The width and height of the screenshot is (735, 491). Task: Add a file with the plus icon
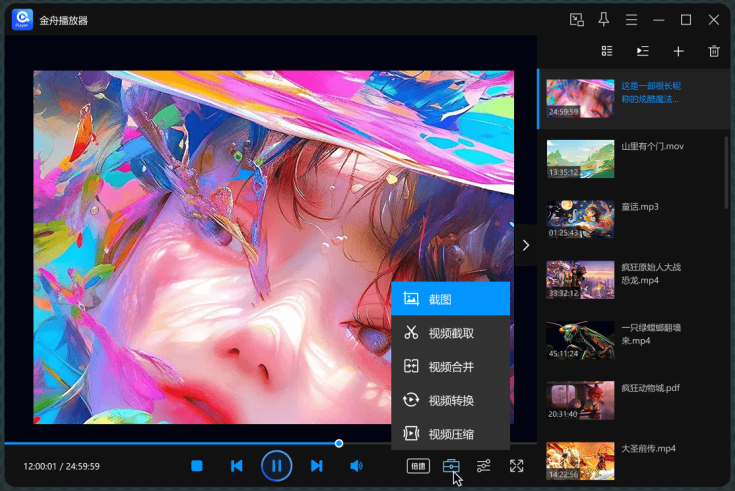tap(678, 51)
